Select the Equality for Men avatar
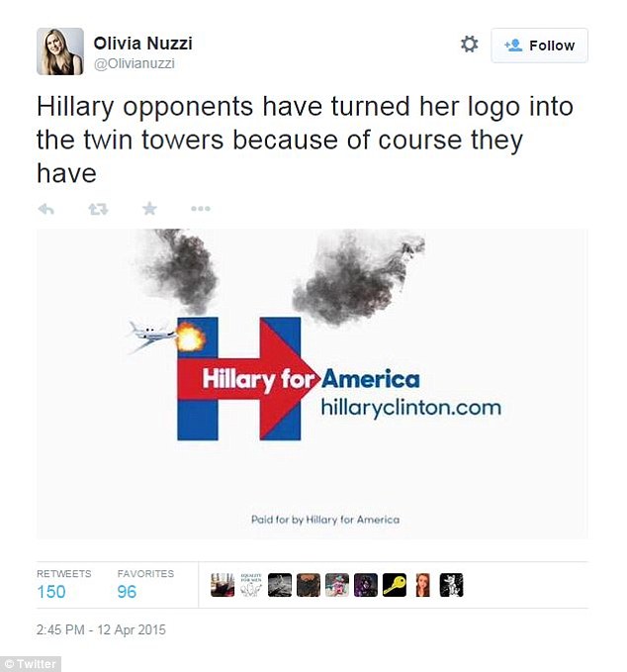Screen dimensions: 627x672 (251, 585)
